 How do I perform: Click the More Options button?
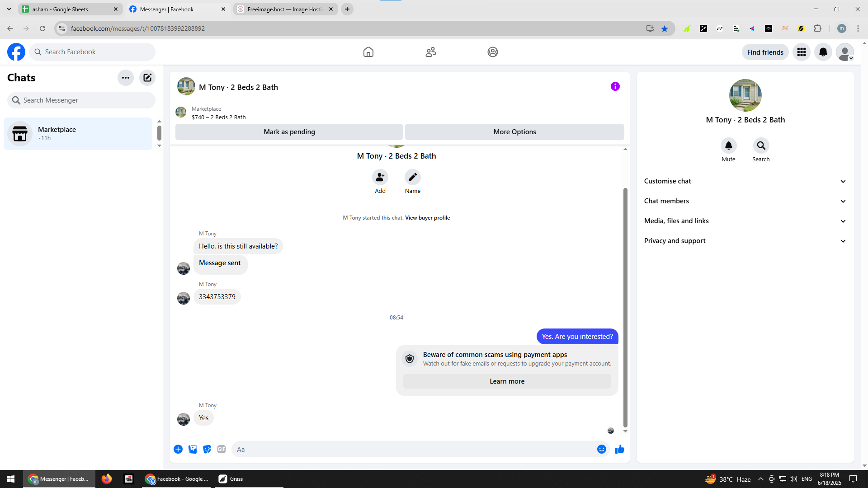point(514,132)
